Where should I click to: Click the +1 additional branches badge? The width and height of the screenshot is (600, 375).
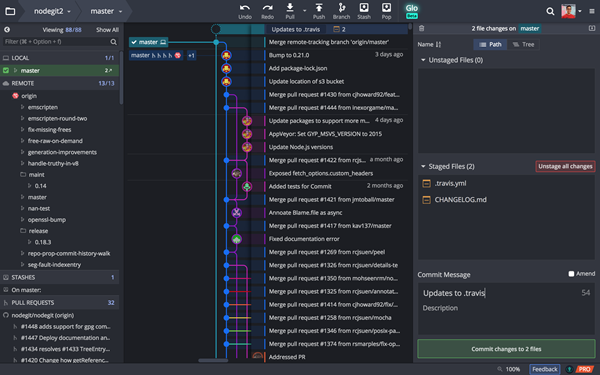pos(191,55)
